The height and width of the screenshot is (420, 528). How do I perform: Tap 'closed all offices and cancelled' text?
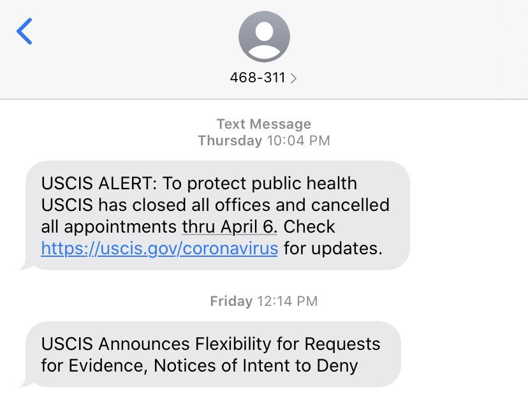(261, 205)
